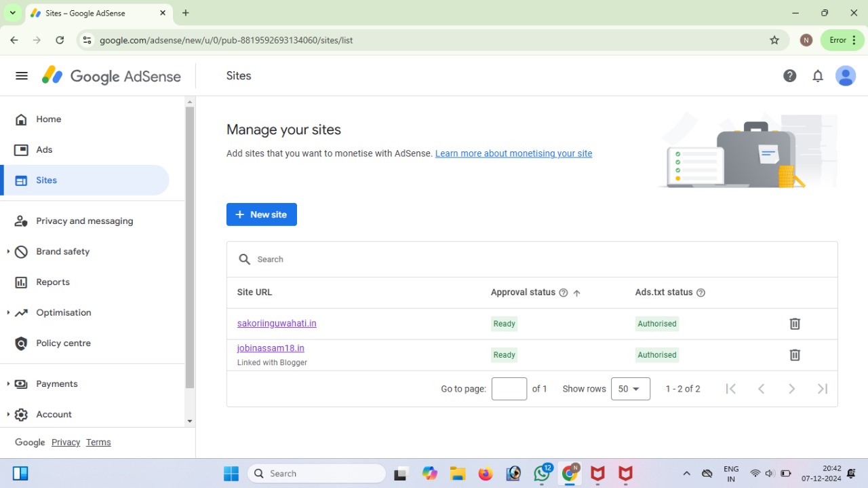868x488 pixels.
Task: Open a new browser tab
Action: (186, 13)
